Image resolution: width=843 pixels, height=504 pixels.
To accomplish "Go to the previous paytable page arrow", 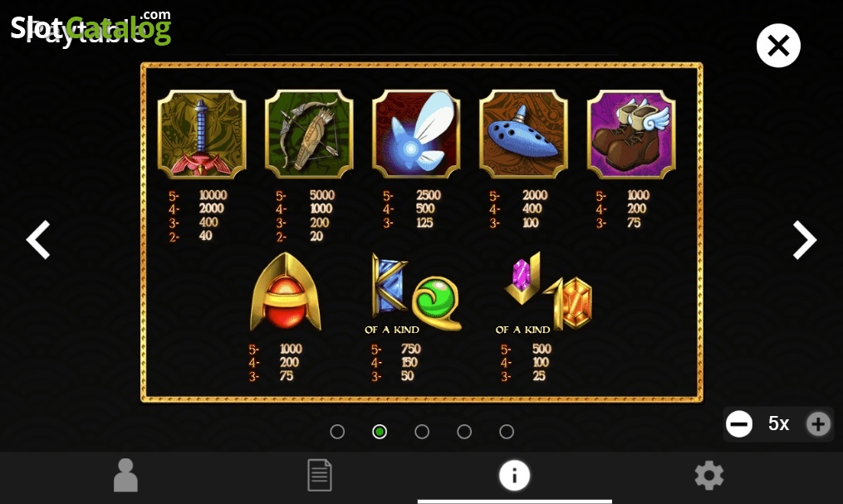I will click(38, 240).
